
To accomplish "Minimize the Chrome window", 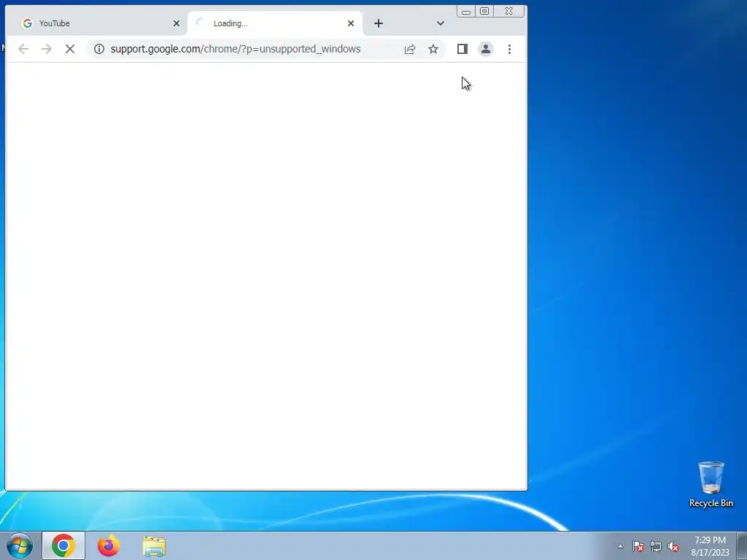I will 466,12.
